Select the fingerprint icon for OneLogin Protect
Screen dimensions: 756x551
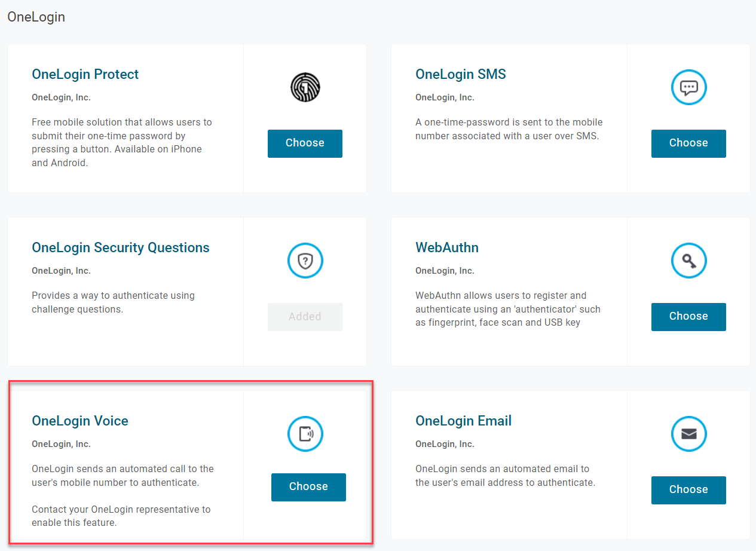click(305, 87)
